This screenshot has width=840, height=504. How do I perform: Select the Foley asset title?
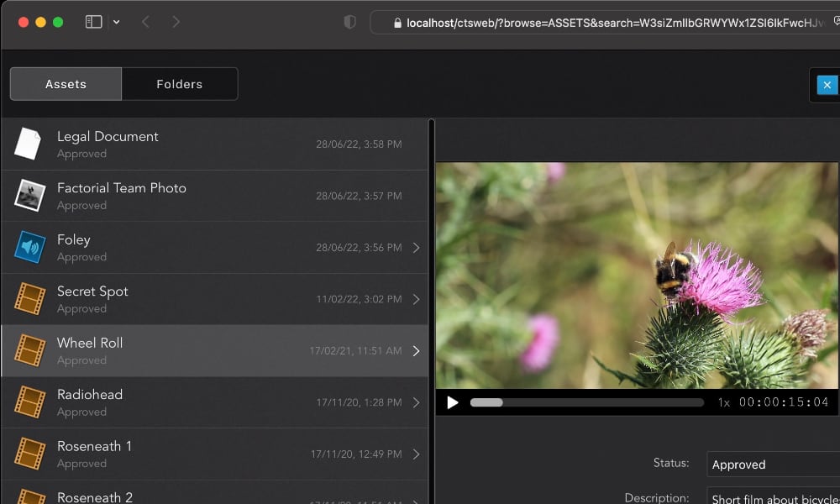point(73,240)
